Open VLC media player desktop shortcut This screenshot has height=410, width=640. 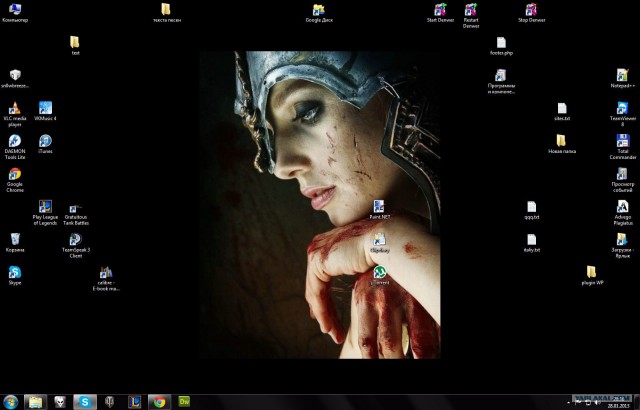coord(15,109)
